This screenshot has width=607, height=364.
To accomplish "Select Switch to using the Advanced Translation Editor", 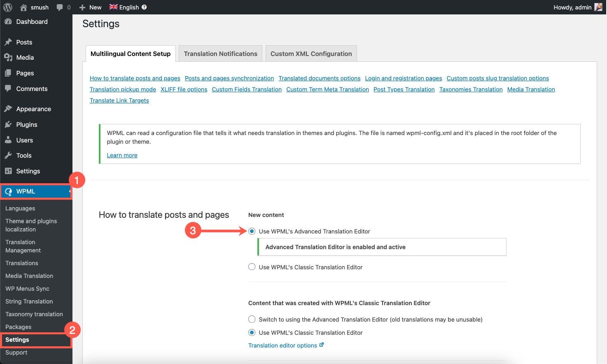I will coord(252,319).
